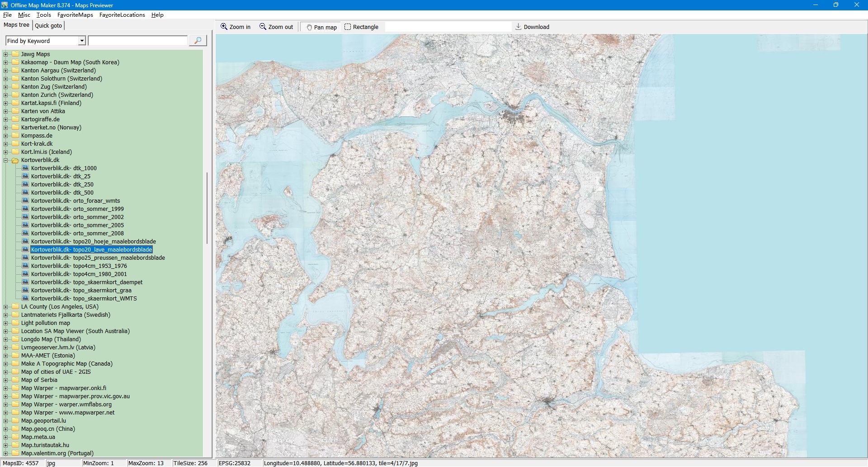Expand the LA County tree node
The height and width of the screenshot is (467, 868).
(6, 307)
